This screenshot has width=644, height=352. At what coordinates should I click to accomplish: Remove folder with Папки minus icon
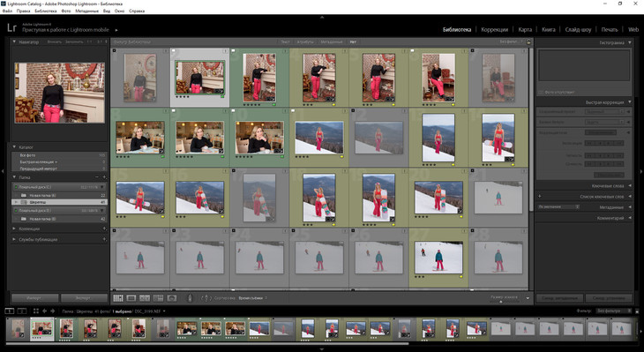[97, 177]
